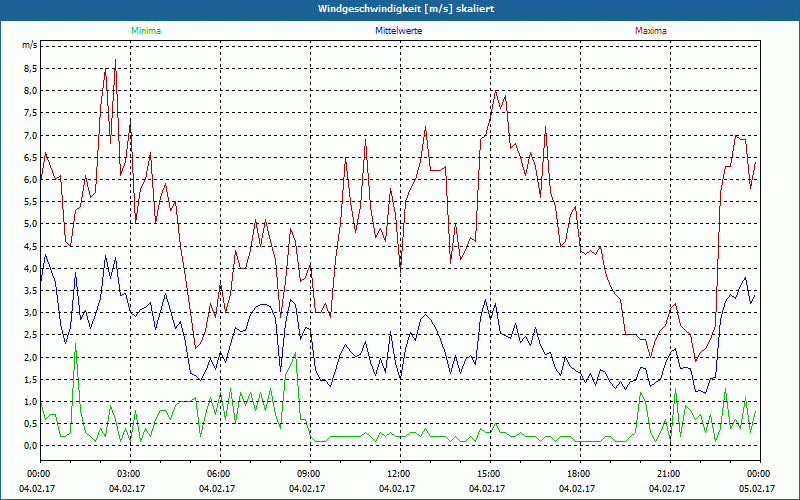Click the y-axis value '5,5'
Screen dimensions: 800x500
31,202
